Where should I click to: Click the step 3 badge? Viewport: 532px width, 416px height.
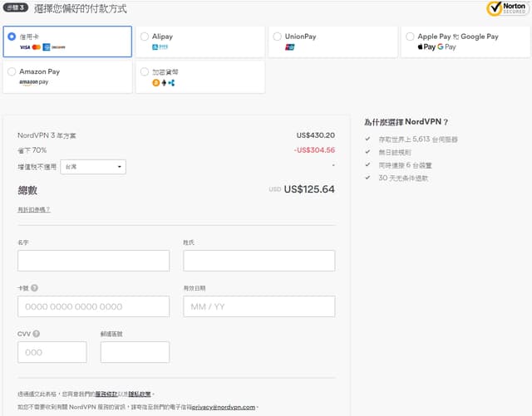click(x=16, y=7)
